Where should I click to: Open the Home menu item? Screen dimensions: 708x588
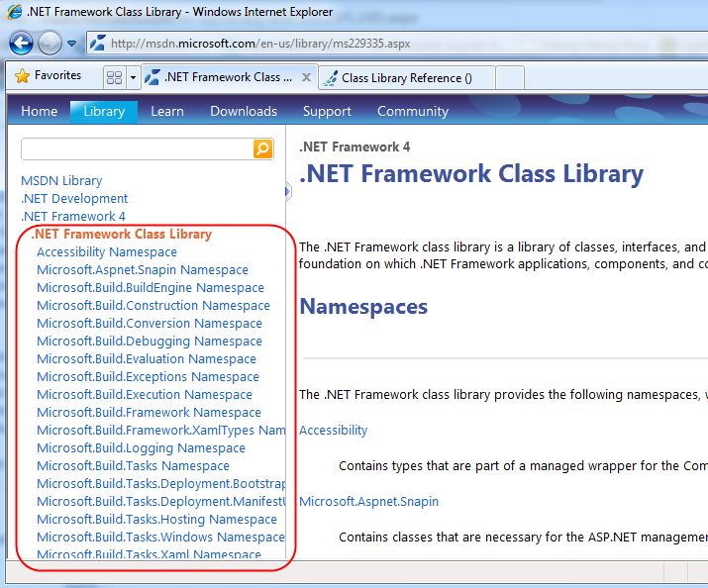(40, 111)
